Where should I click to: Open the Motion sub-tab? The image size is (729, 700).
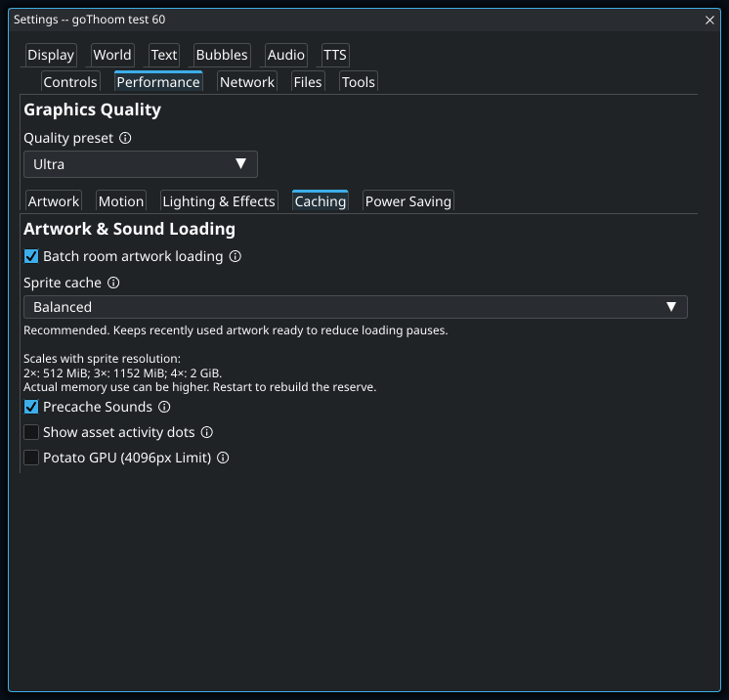coord(121,201)
